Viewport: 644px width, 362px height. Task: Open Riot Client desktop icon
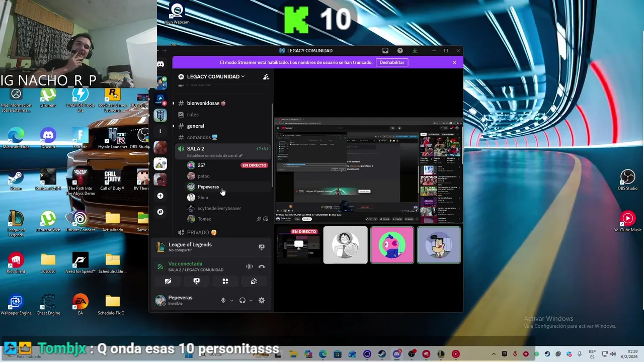[x=16, y=263]
